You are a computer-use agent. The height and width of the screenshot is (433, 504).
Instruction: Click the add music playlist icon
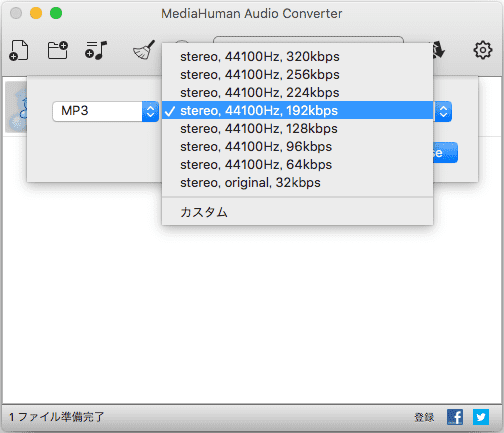click(x=96, y=50)
